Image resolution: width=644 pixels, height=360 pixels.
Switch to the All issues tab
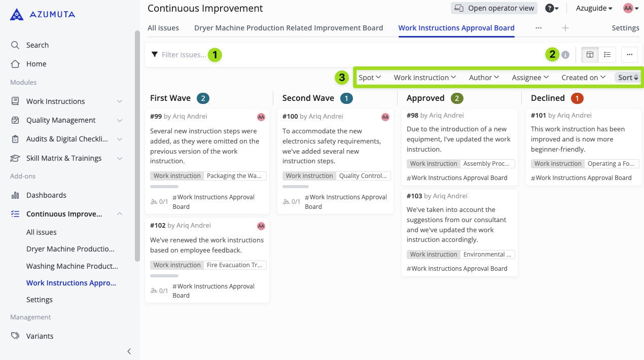click(x=163, y=28)
